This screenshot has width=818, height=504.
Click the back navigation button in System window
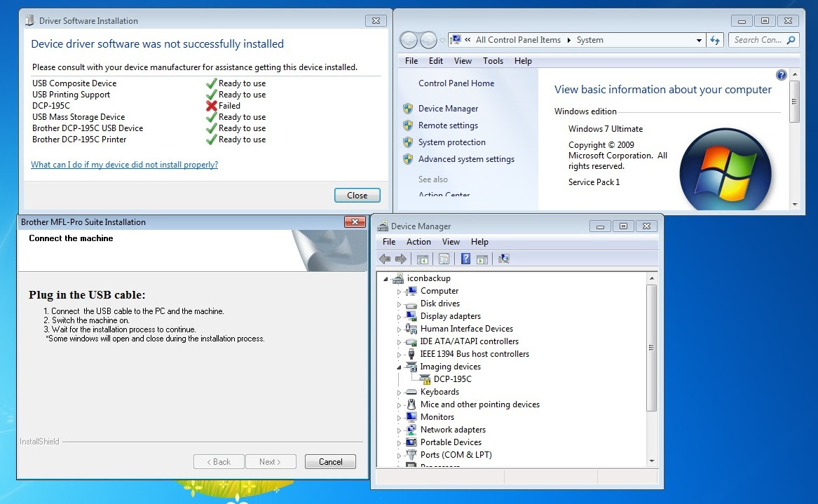pos(409,40)
